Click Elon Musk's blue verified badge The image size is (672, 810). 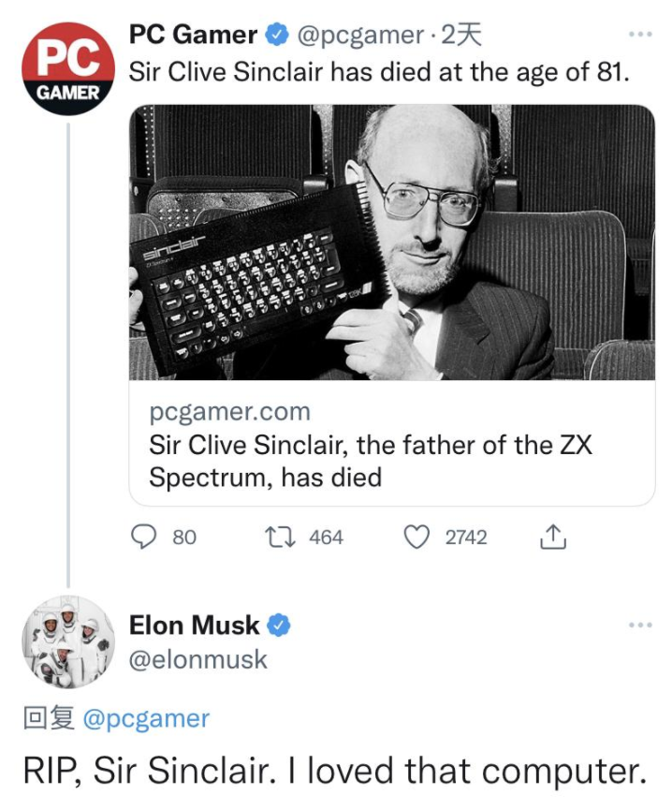(279, 626)
